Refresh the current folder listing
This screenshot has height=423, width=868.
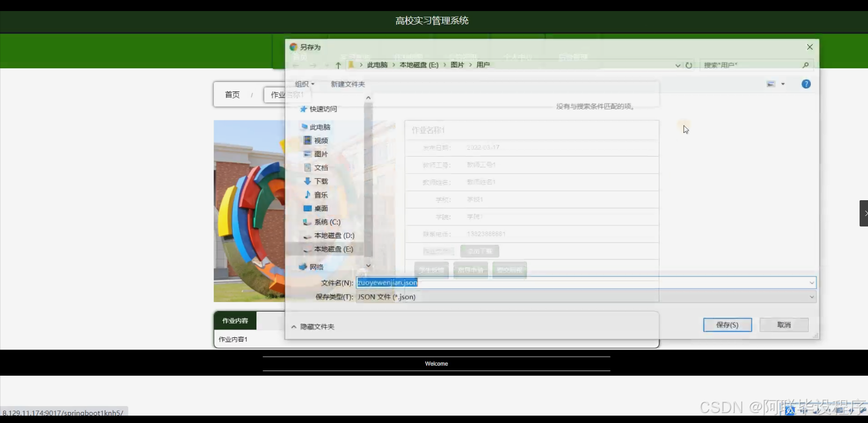coord(689,65)
